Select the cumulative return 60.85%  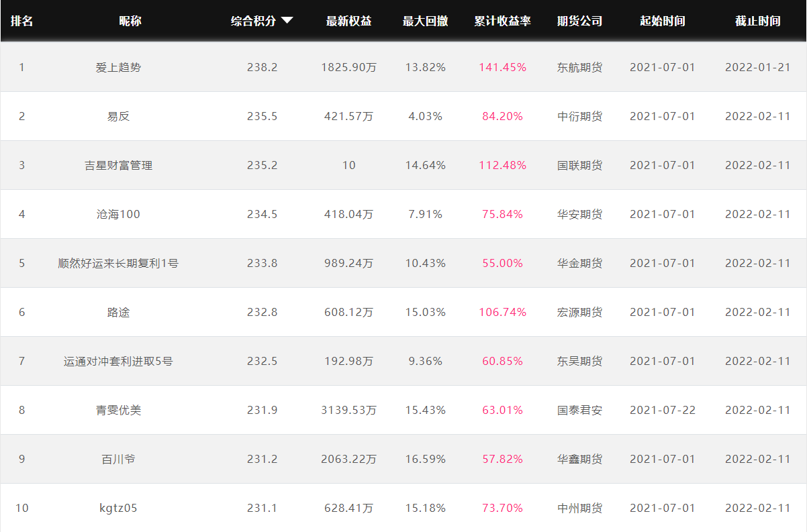coord(502,361)
